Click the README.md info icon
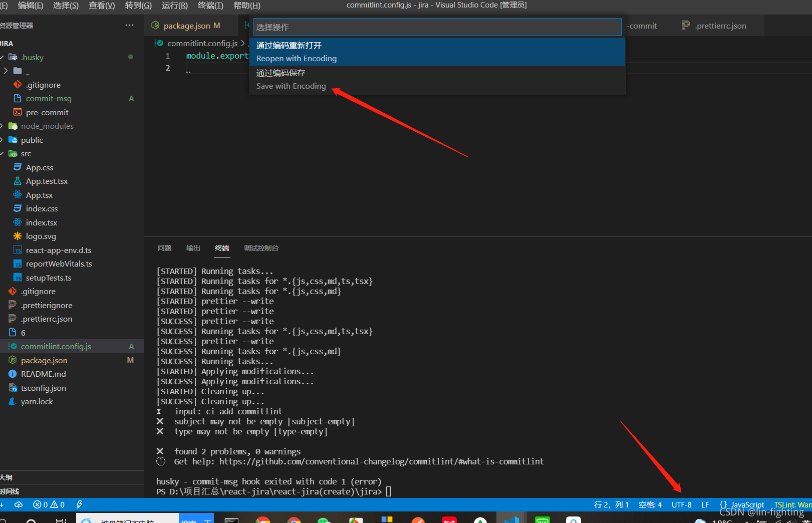 pyautogui.click(x=13, y=374)
